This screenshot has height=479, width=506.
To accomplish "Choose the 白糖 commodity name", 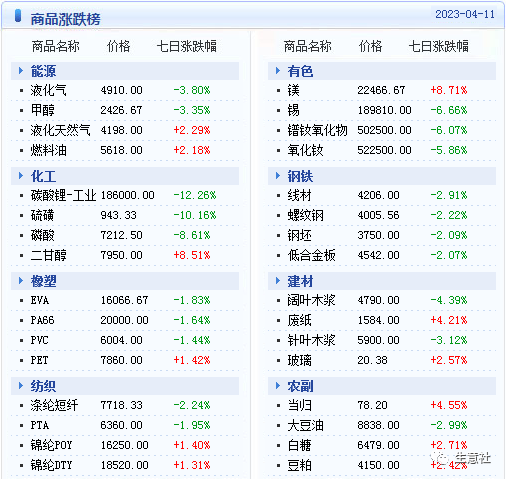I will [299, 445].
